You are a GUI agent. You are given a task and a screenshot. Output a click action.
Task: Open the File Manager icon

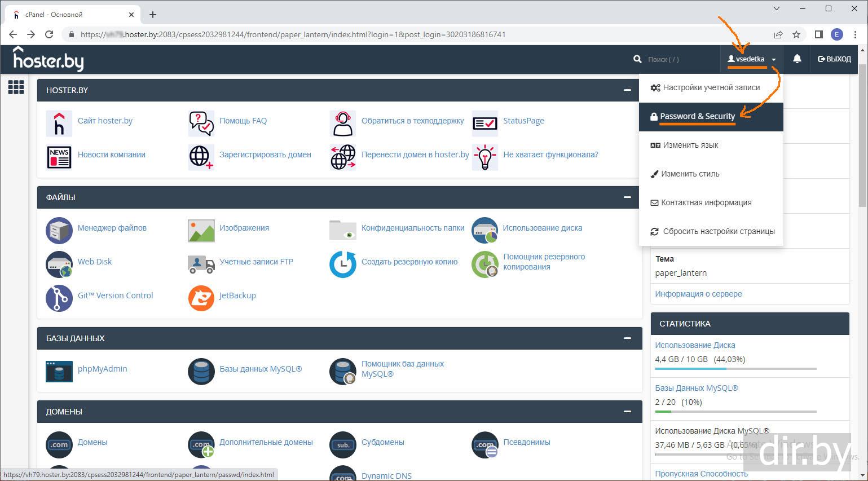59,228
